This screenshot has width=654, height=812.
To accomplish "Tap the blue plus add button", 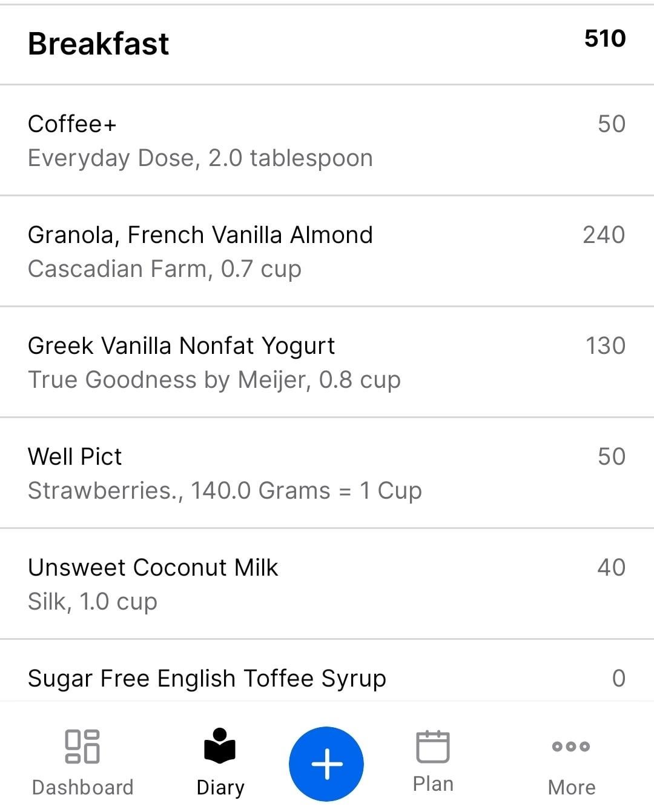I will (326, 764).
